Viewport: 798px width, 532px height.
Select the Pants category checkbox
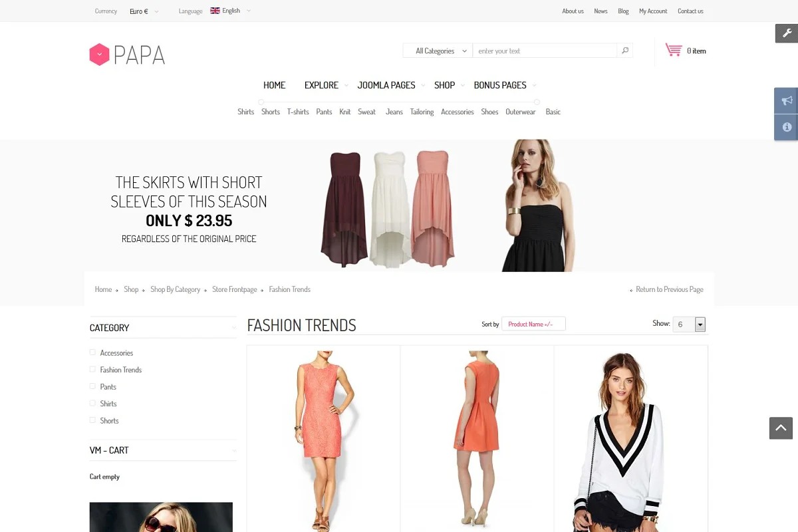point(93,386)
